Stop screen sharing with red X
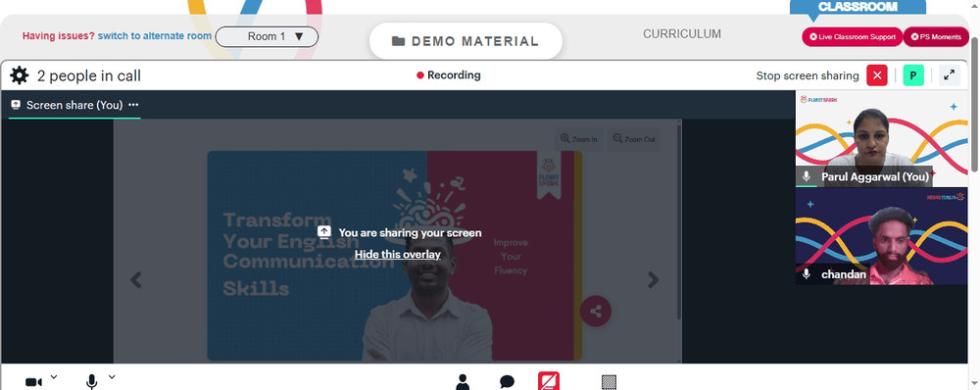Viewport: 980px width, 390px height. point(877,75)
